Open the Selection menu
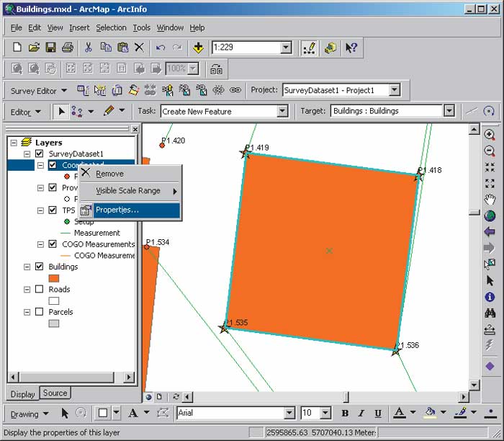504x441 pixels. point(111,28)
